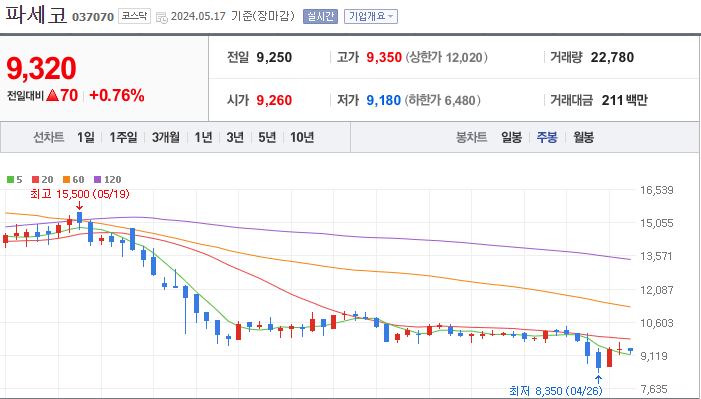Viewport: 701px width, 399px height.
Task: Select the 5년 line chart tab
Action: [267, 137]
